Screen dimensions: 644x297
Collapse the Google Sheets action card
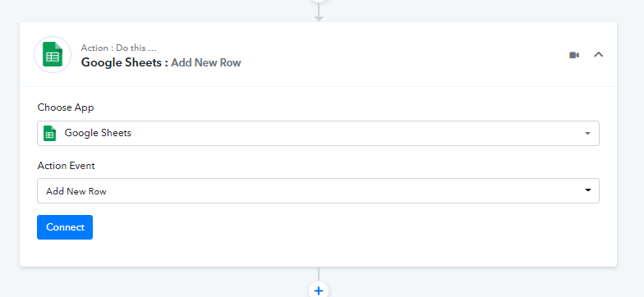point(598,54)
